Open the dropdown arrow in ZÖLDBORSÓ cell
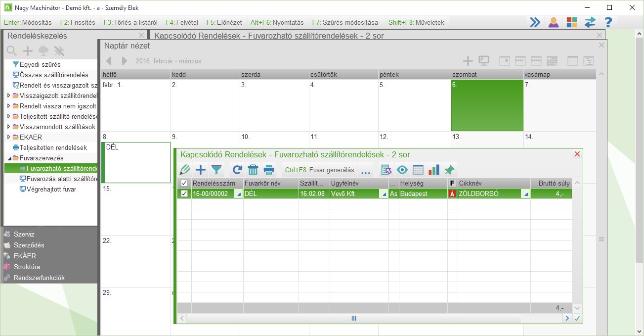 [526, 194]
